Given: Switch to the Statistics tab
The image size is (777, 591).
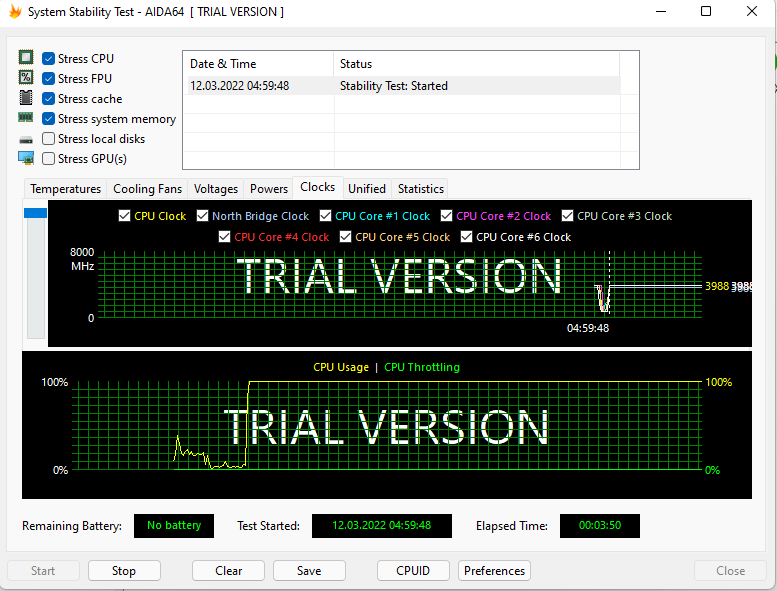Looking at the screenshot, I should coord(421,189).
